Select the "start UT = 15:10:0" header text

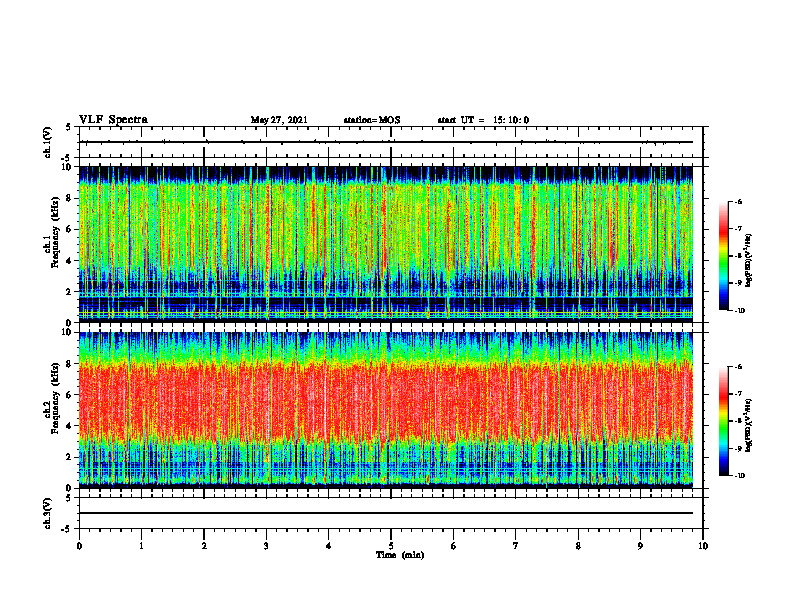[483, 120]
